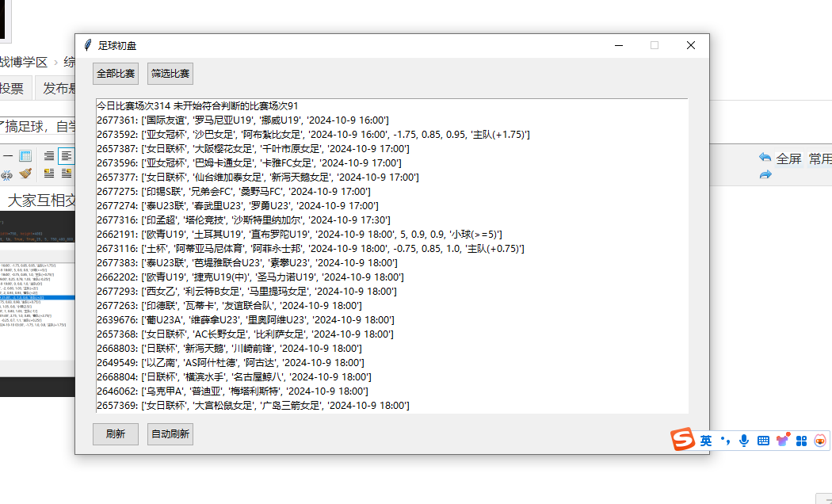832x504 pixels.
Task: Click the 刷新 refresh button
Action: (x=115, y=434)
